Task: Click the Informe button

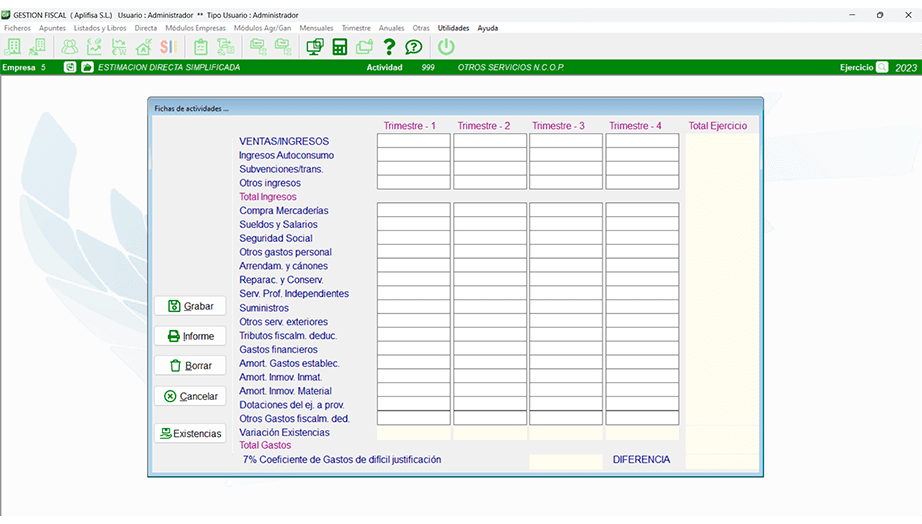Action: click(x=190, y=336)
